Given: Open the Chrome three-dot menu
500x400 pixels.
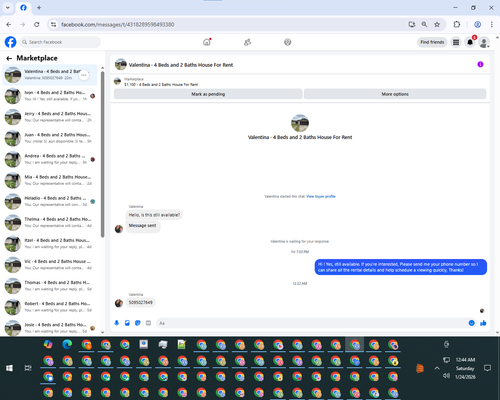Looking at the screenshot, I should point(492,24).
